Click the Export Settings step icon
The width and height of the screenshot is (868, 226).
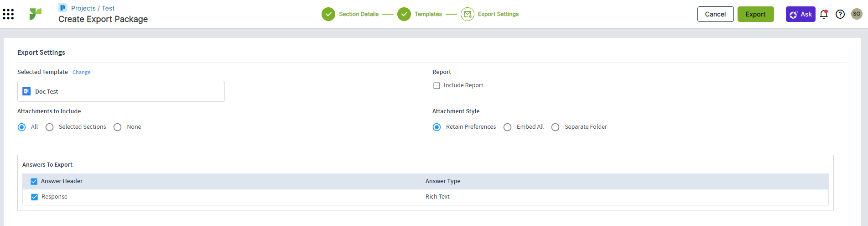pyautogui.click(x=467, y=14)
